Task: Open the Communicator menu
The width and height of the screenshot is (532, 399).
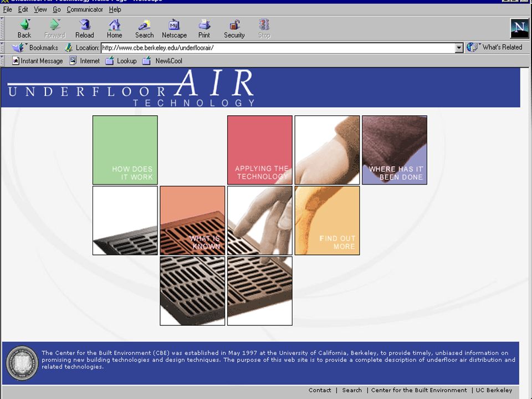Action: (84, 9)
